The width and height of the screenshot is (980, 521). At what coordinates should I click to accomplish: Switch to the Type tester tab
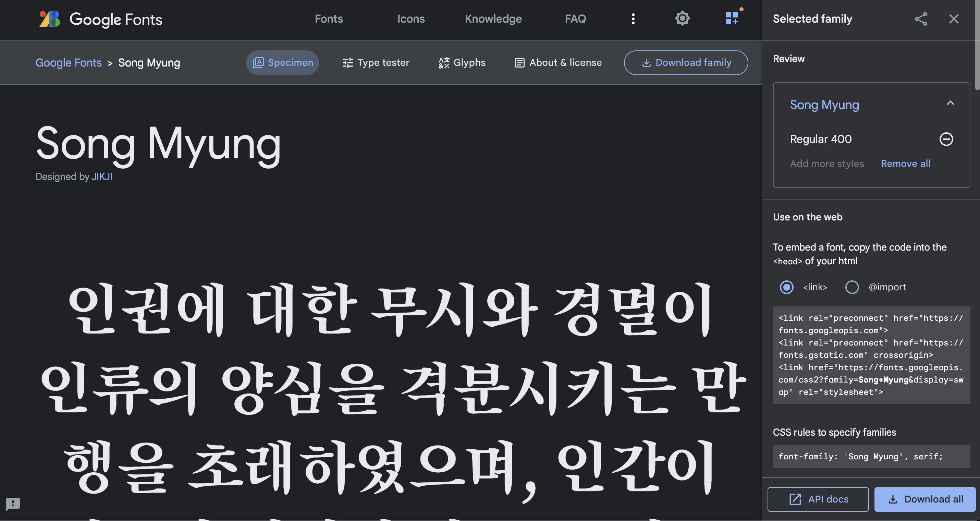376,63
